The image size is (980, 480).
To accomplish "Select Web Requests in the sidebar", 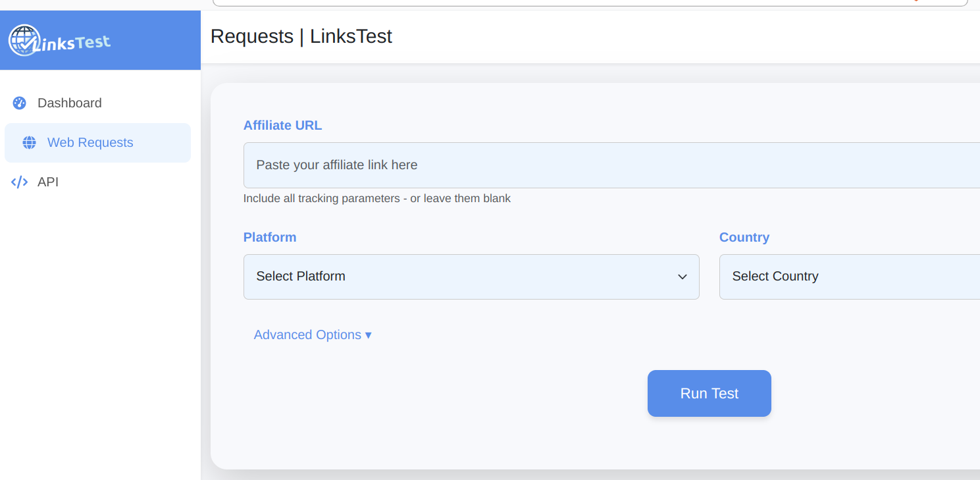I will point(97,143).
